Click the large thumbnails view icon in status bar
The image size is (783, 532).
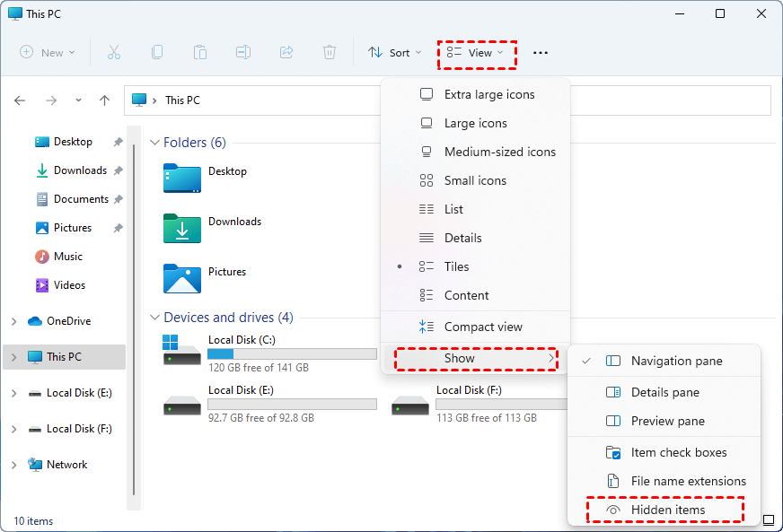(x=769, y=520)
